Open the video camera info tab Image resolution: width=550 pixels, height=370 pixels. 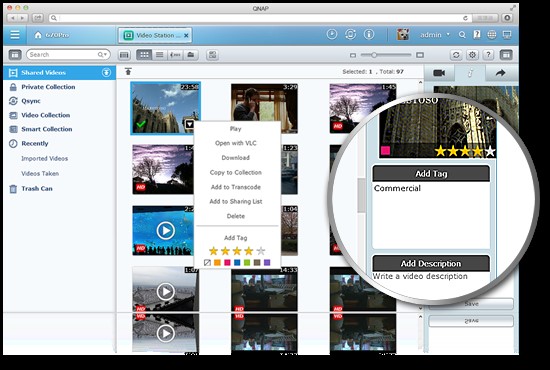439,73
